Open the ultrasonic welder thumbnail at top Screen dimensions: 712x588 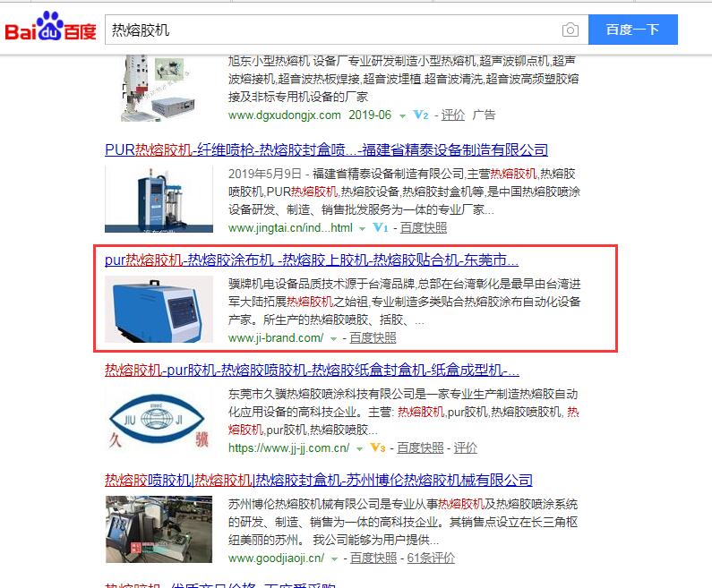pos(159,88)
